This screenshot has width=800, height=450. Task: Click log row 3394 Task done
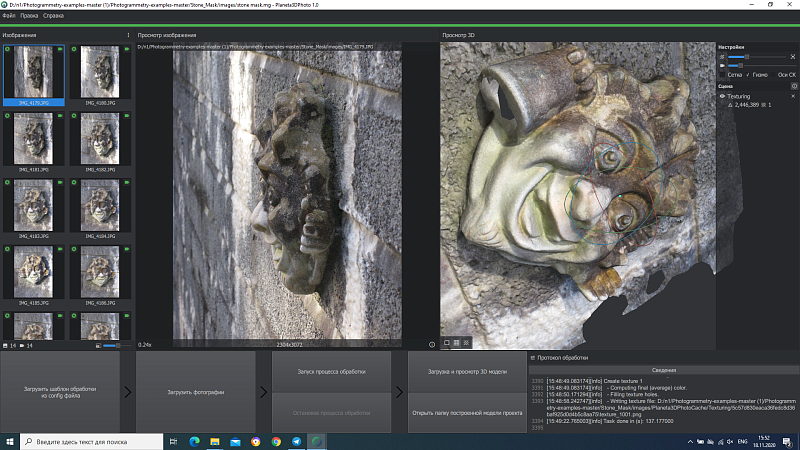pos(663,421)
